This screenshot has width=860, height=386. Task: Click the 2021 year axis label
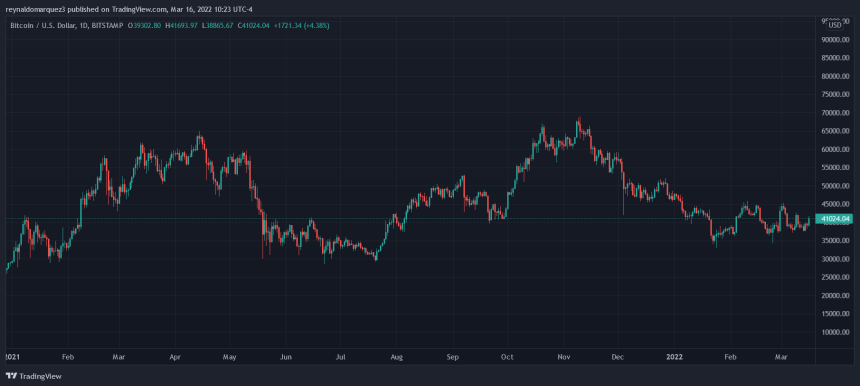(12, 357)
